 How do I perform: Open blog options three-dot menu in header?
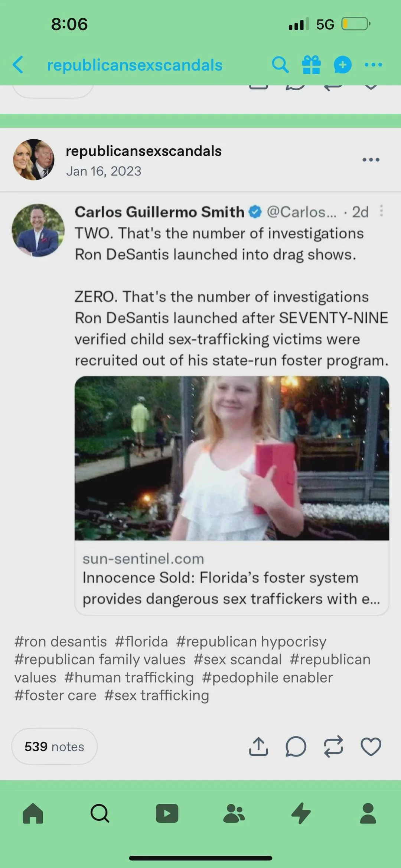(373, 65)
